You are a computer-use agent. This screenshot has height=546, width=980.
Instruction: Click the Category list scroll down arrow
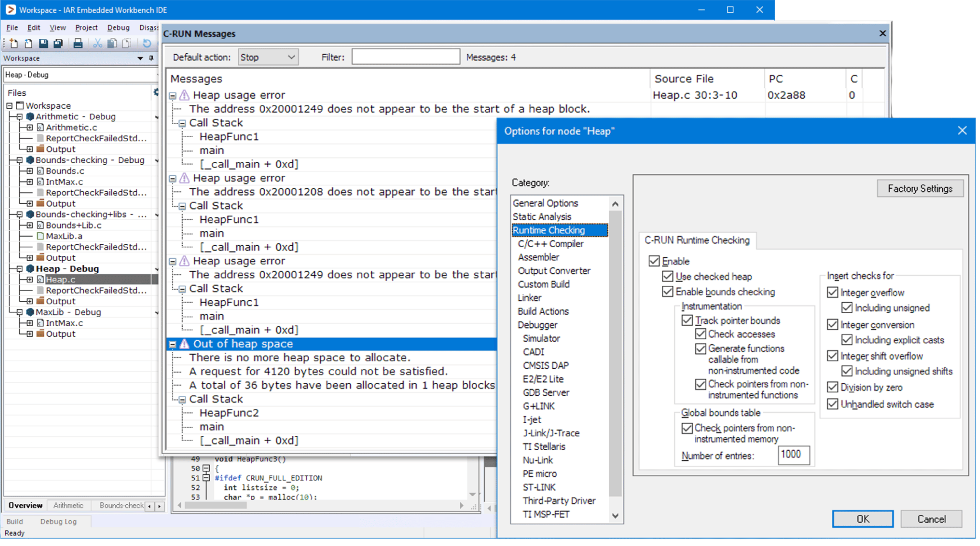coord(615,516)
